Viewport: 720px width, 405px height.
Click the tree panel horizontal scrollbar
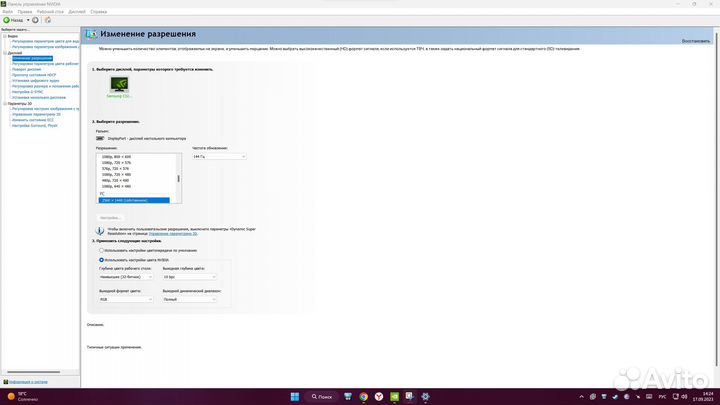[34, 372]
